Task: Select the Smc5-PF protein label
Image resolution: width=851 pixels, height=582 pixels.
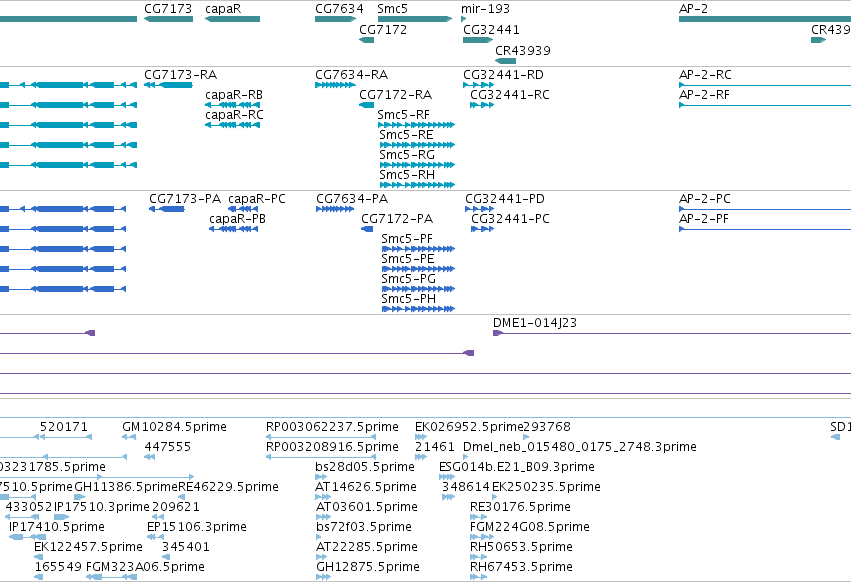Action: 407,239
